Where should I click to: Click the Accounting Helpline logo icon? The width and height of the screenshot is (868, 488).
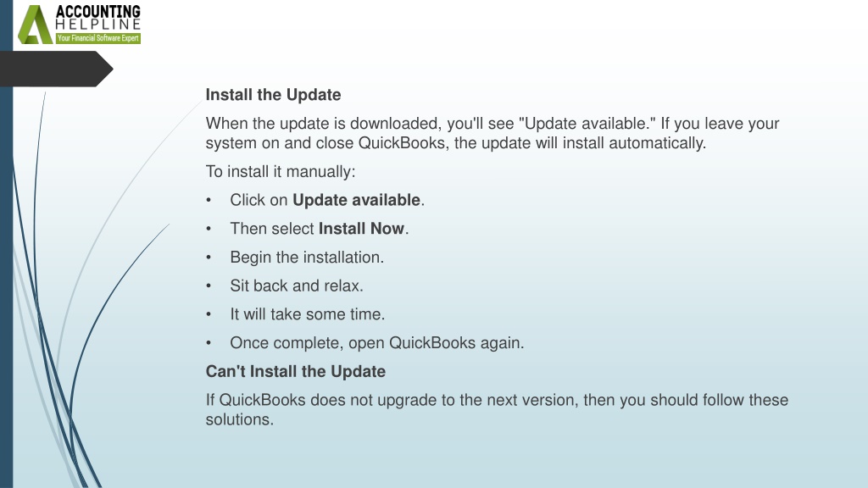point(79,25)
